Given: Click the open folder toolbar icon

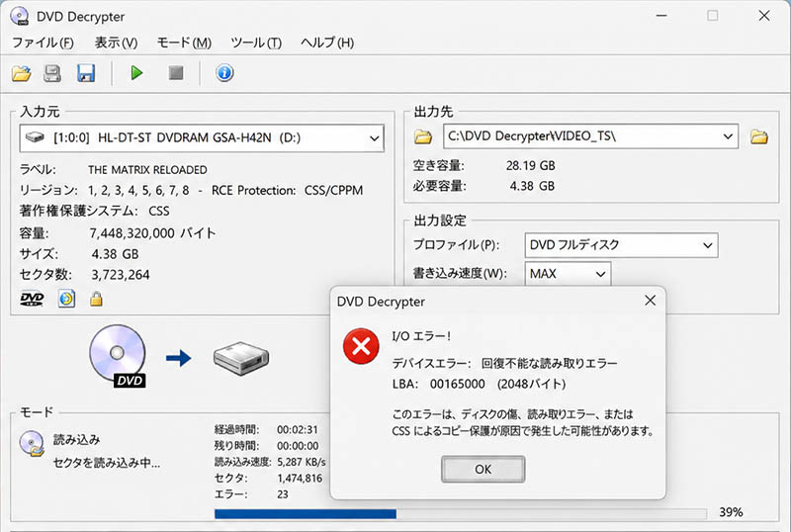Looking at the screenshot, I should click(x=21, y=74).
